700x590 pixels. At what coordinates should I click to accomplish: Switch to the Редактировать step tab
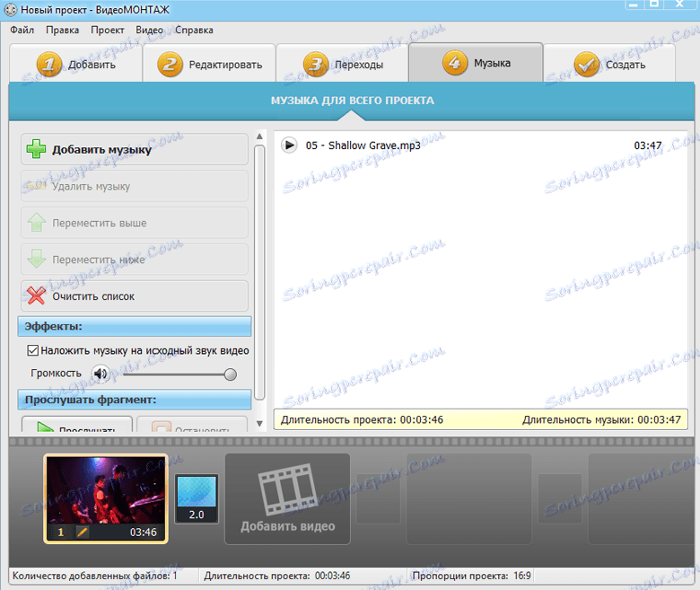click(209, 64)
